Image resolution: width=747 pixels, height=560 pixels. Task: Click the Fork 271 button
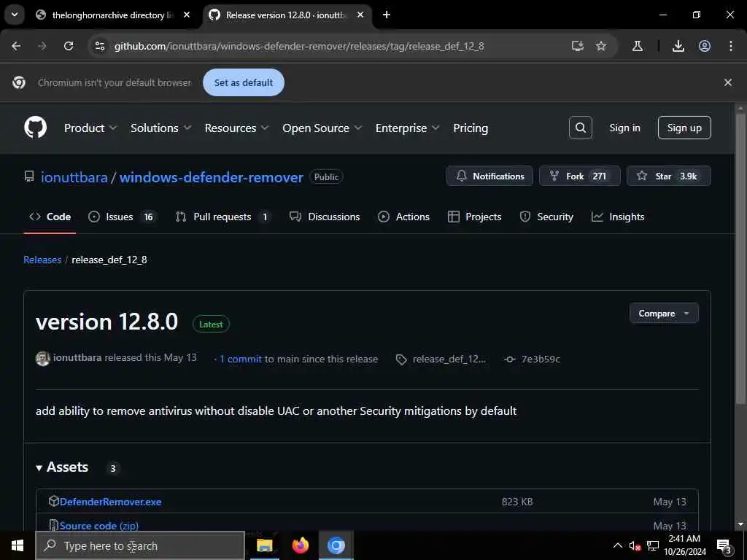pyautogui.click(x=579, y=176)
